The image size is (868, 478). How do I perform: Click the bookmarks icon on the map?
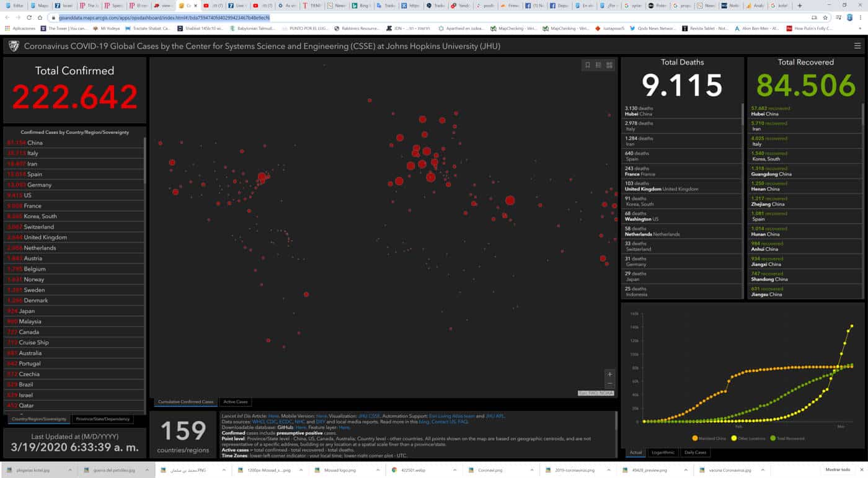pyautogui.click(x=588, y=65)
